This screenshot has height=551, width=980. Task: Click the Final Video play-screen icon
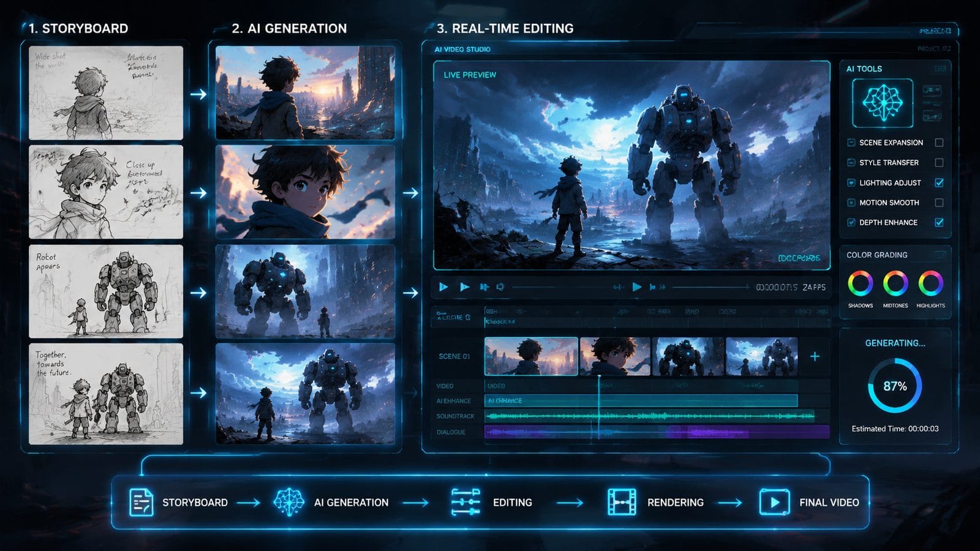(774, 502)
